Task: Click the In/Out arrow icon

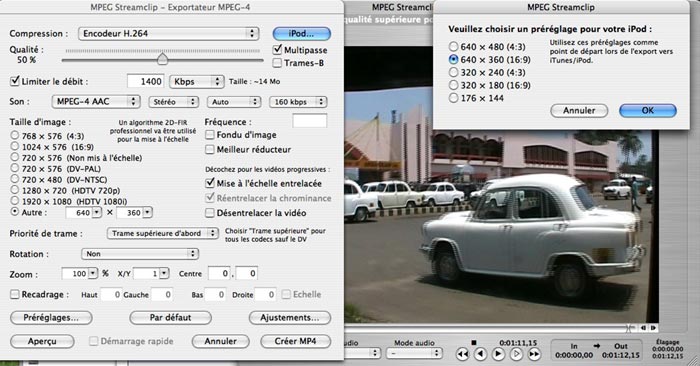Action: click(x=596, y=346)
